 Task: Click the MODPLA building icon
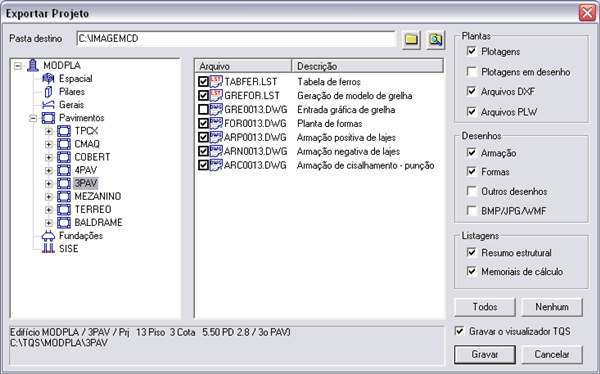click(x=33, y=65)
